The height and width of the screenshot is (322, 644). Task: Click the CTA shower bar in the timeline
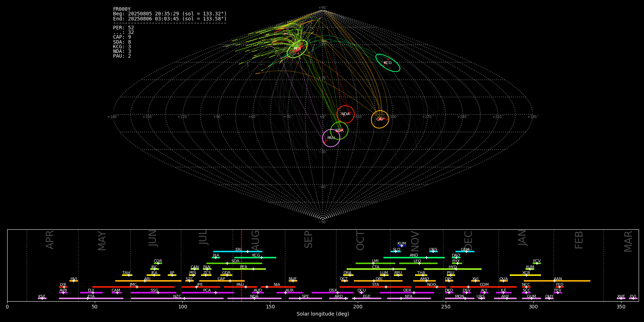click(x=376, y=269)
